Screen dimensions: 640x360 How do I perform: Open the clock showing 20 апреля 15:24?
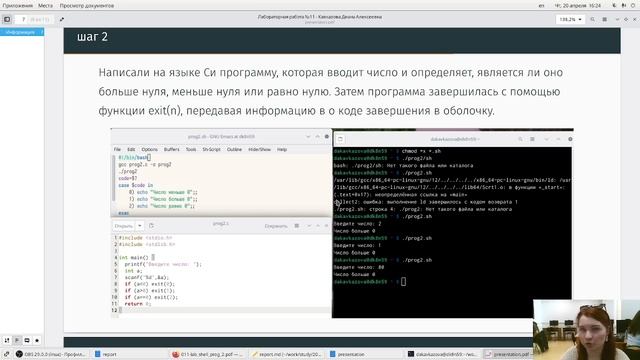pyautogui.click(x=578, y=6)
